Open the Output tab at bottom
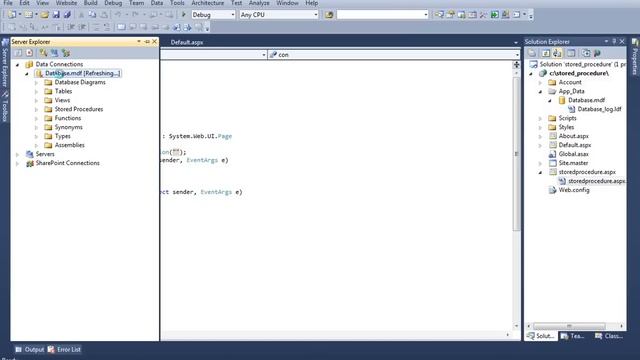 pyautogui.click(x=30, y=349)
